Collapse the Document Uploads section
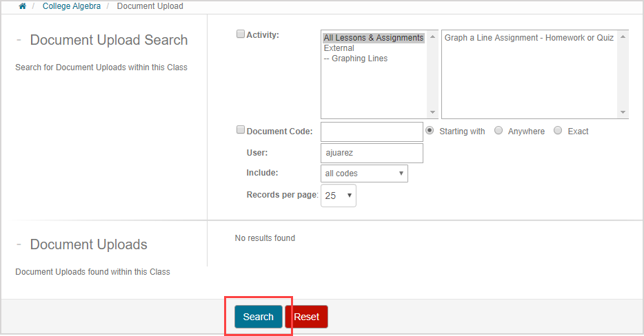This screenshot has height=336, width=644. click(x=19, y=244)
